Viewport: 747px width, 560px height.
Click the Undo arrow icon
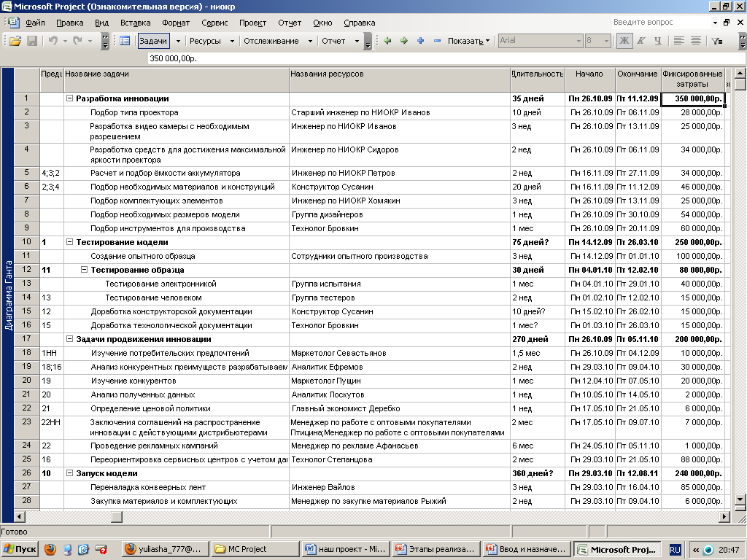click(x=53, y=41)
